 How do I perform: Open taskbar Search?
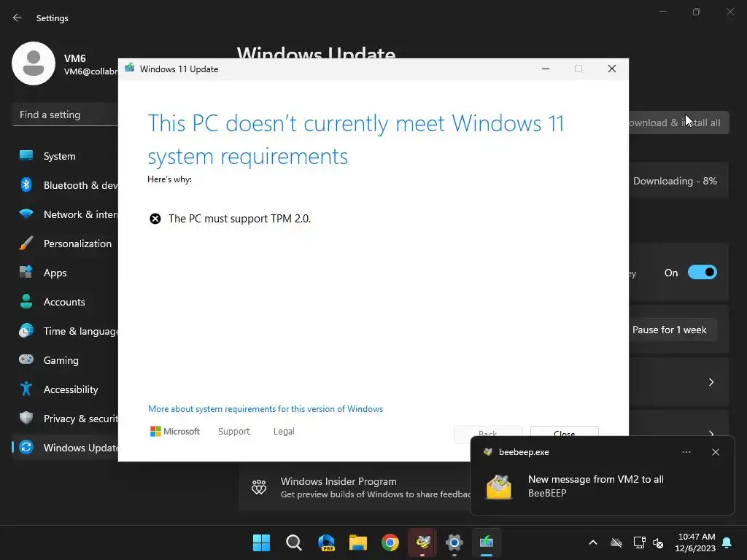294,542
